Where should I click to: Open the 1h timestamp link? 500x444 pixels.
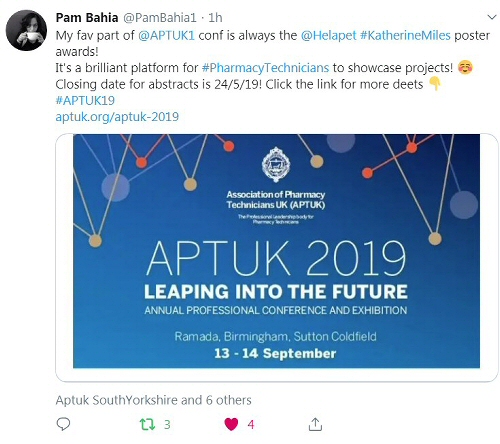click(215, 18)
